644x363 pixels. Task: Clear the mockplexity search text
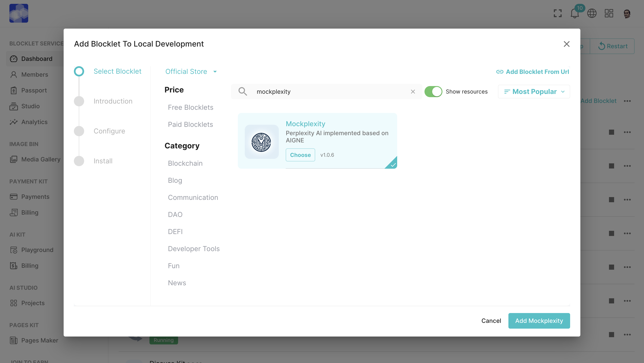click(413, 92)
